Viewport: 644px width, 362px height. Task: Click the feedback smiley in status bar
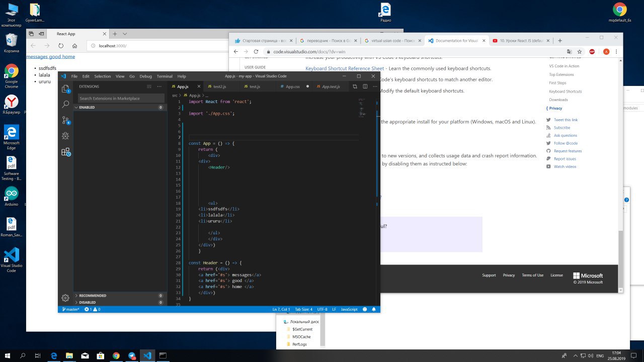(365, 309)
